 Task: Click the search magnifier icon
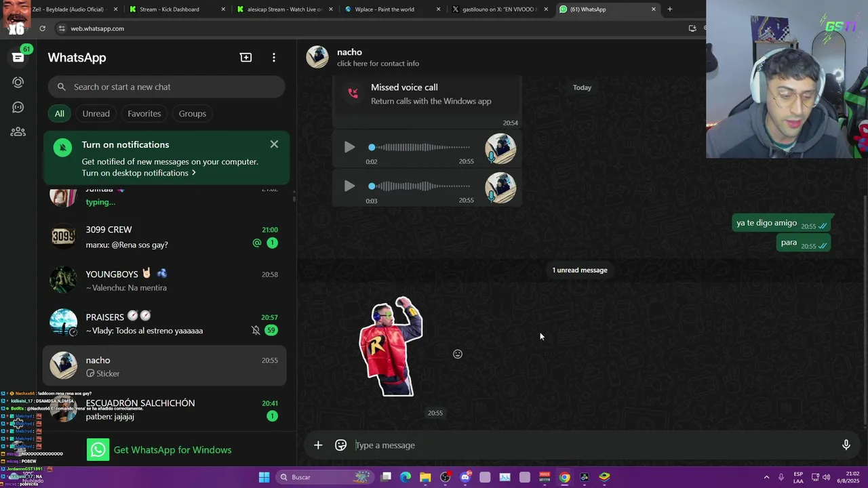pyautogui.click(x=62, y=87)
